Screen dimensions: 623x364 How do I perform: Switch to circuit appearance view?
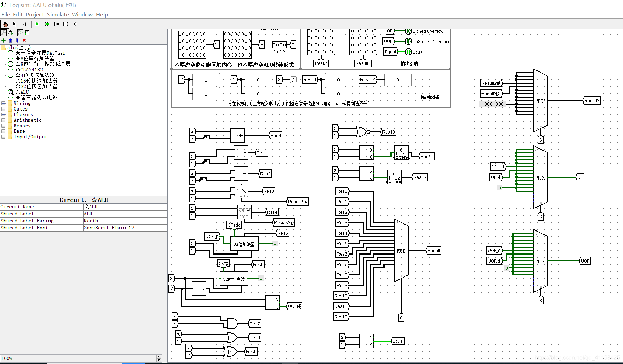click(27, 33)
